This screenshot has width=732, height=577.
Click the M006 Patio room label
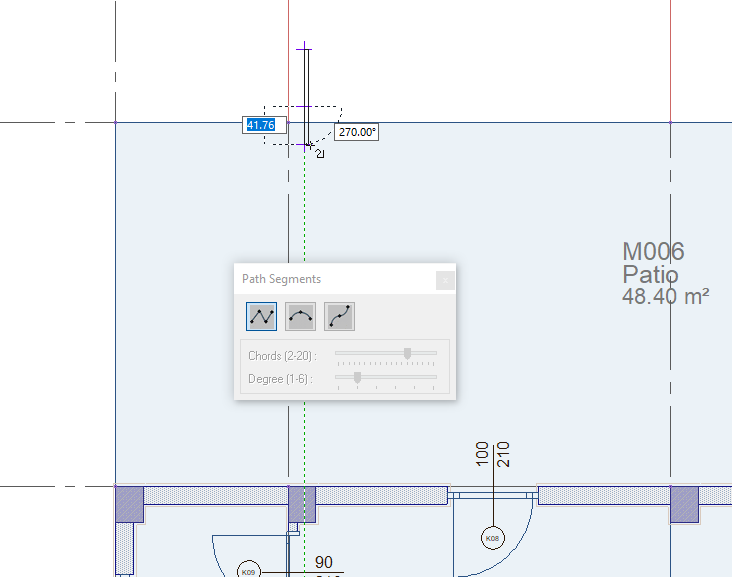tap(653, 263)
